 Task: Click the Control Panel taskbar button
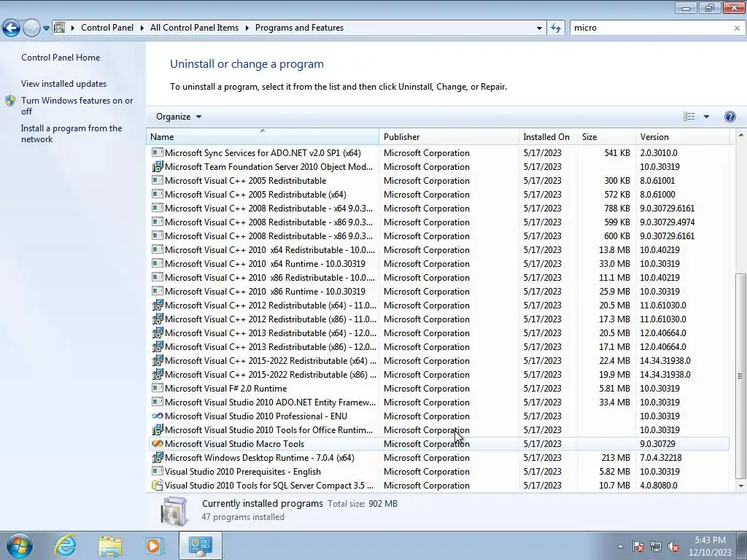pos(200,545)
